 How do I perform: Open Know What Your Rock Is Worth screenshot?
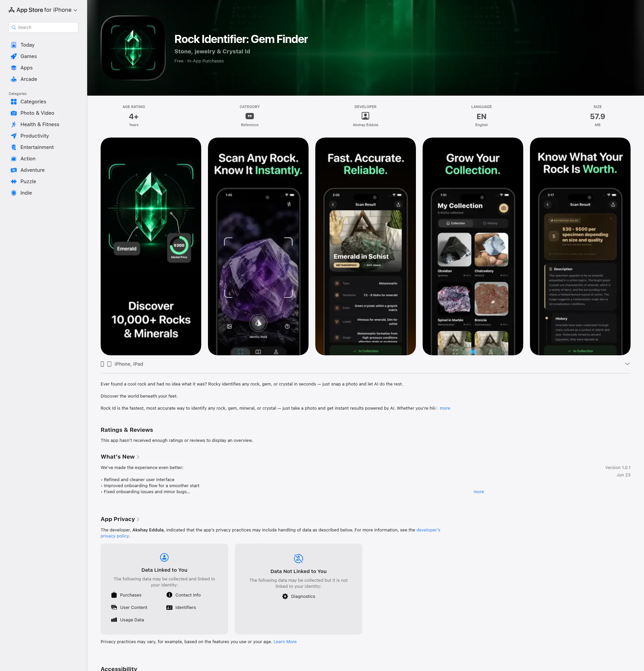click(580, 247)
